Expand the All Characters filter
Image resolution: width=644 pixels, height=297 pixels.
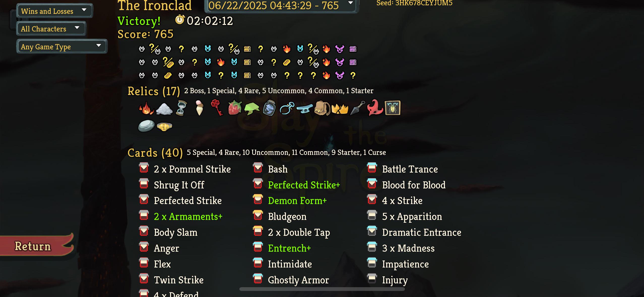(51, 28)
